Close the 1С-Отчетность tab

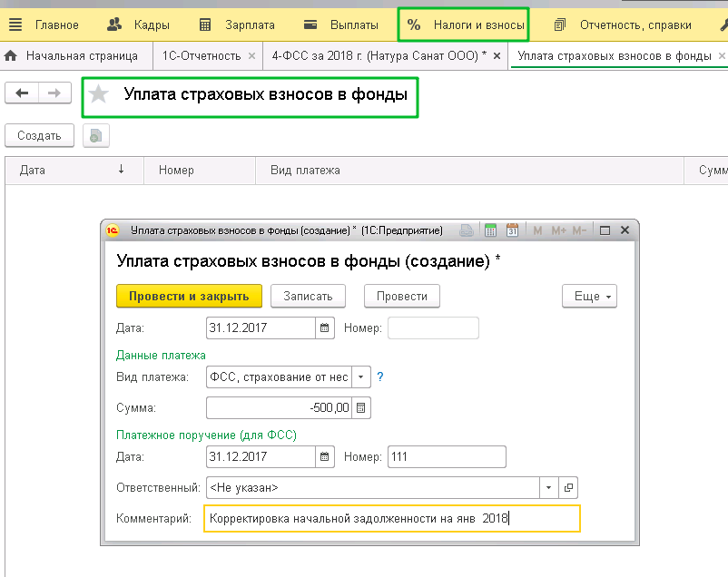click(x=251, y=56)
